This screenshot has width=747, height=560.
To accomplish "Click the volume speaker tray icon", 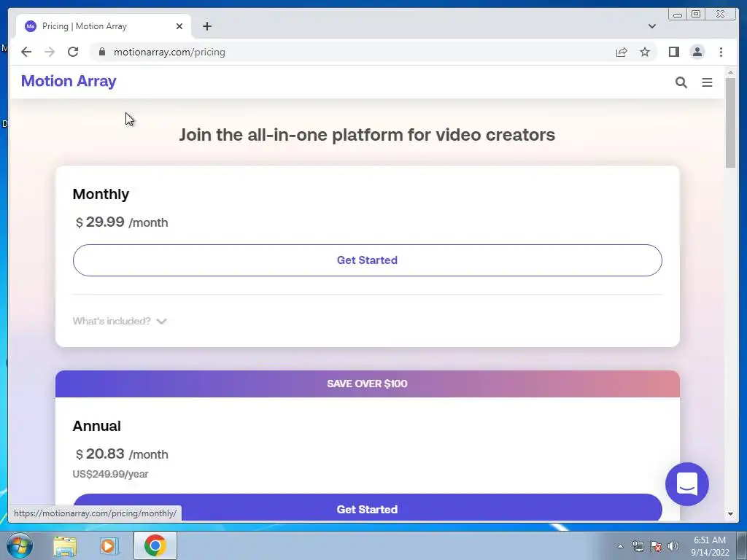I will click(x=673, y=546).
